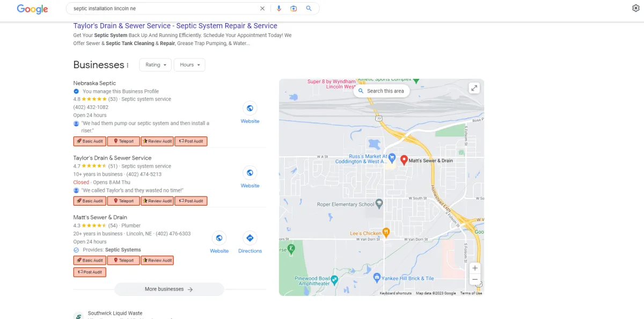Click Russ's Market map marker
The height and width of the screenshot is (319, 644).
click(392, 158)
